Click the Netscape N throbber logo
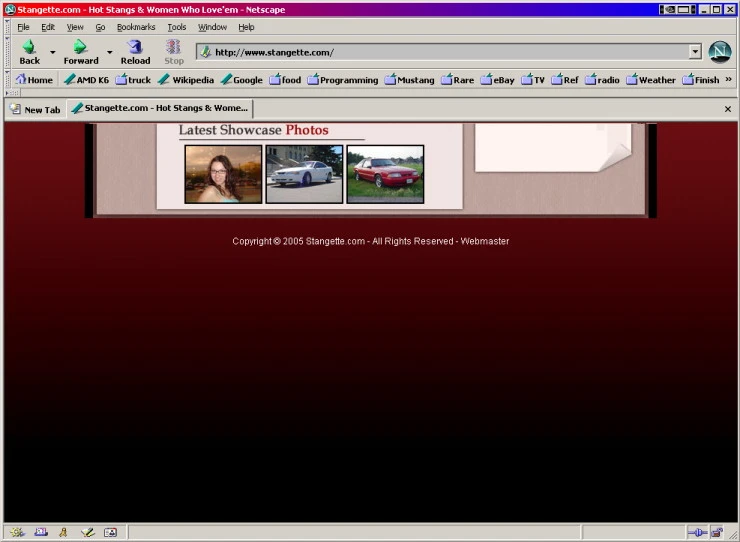740x542 pixels. [x=720, y=52]
